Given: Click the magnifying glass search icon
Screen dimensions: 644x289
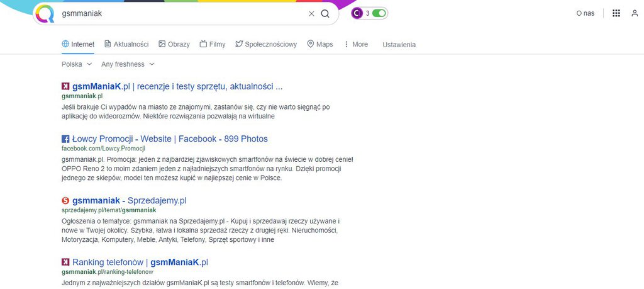Looking at the screenshot, I should [325, 14].
